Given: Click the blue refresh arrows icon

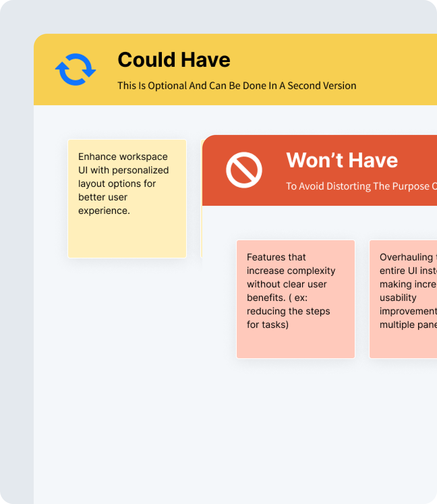Looking at the screenshot, I should (x=76, y=69).
